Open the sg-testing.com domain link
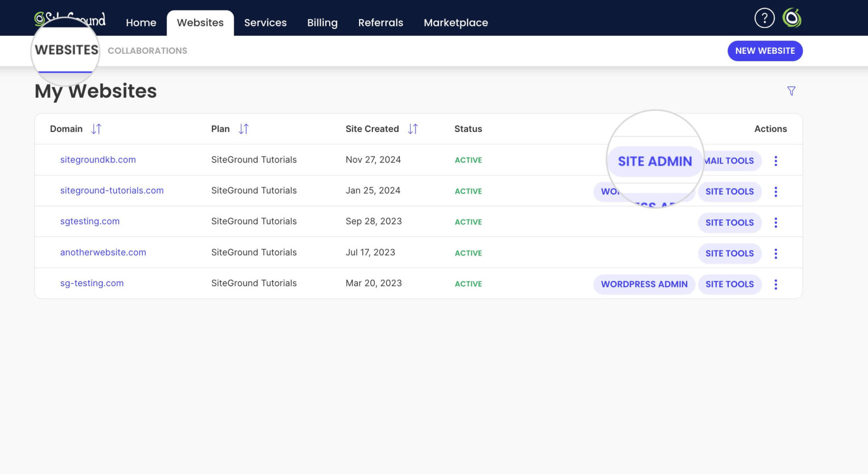The height and width of the screenshot is (474, 868). point(92,283)
